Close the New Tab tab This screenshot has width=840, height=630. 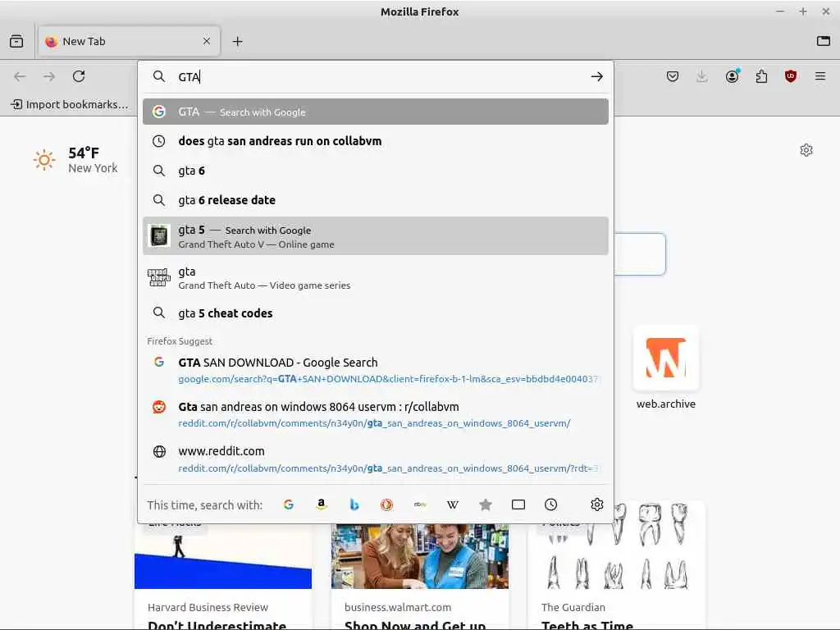[207, 41]
